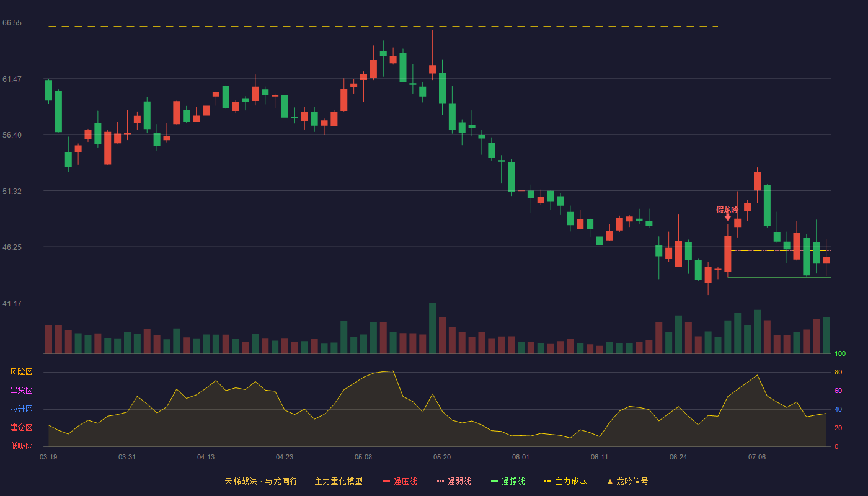Click the 66.55 price axis label
Image resolution: width=868 pixels, height=496 pixels.
tap(12, 23)
